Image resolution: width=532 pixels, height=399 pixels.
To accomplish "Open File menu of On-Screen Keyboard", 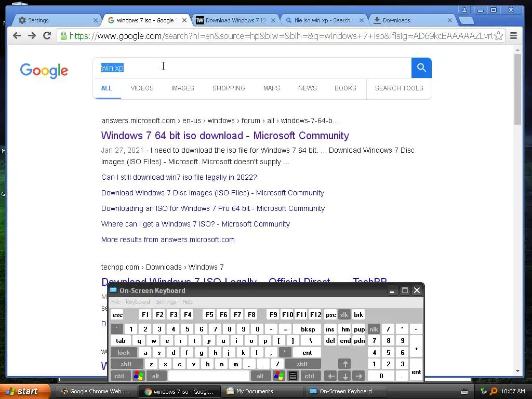I will 115,302.
